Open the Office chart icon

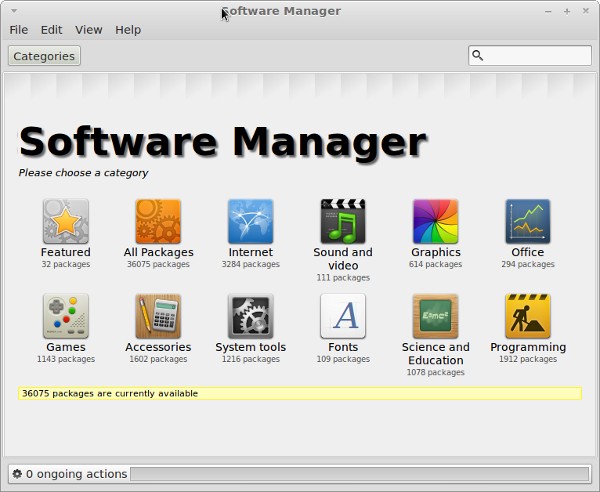click(528, 221)
